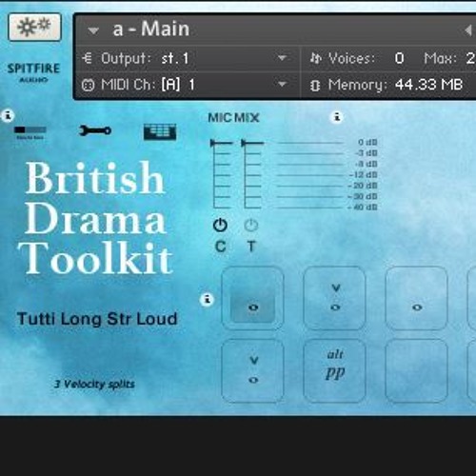Toggle the T microphone power button

point(251,226)
